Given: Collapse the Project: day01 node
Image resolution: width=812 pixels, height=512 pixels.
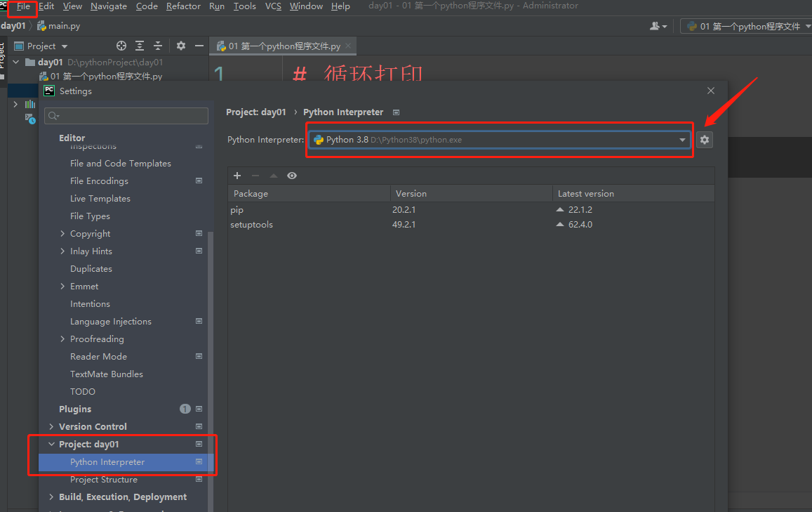Looking at the screenshot, I should point(51,444).
